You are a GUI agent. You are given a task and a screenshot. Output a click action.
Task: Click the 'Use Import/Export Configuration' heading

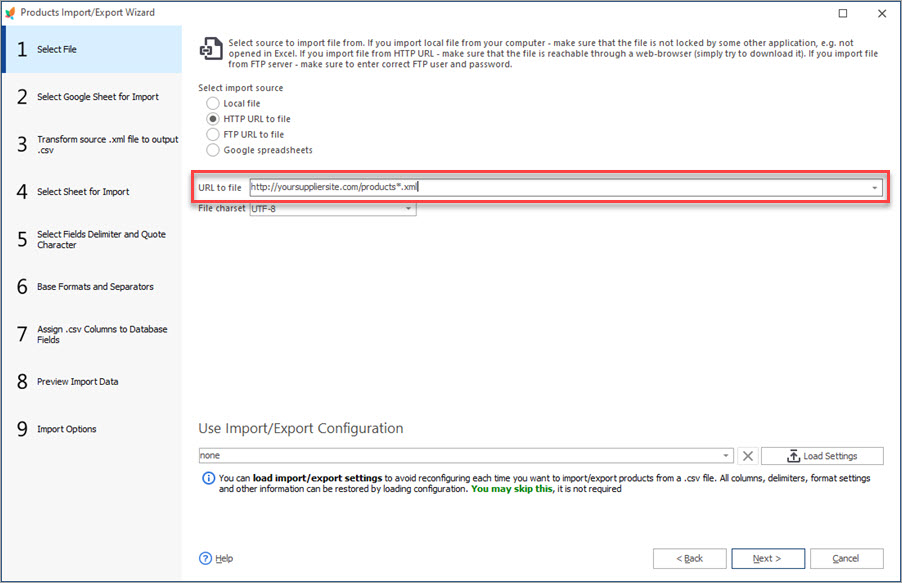pyautogui.click(x=301, y=428)
